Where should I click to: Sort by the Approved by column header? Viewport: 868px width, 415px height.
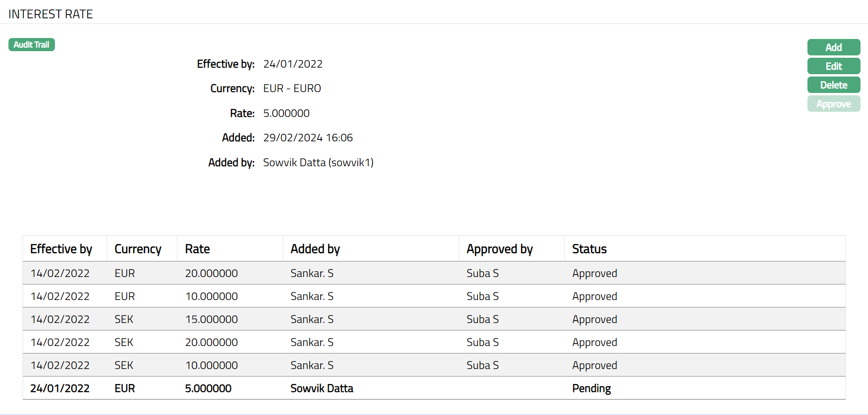tap(499, 249)
